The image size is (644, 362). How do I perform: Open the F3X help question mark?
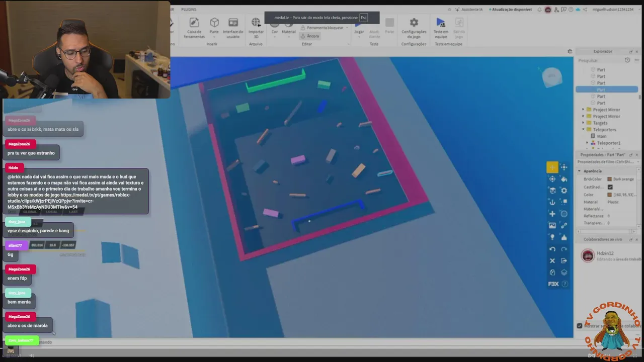[x=565, y=284]
